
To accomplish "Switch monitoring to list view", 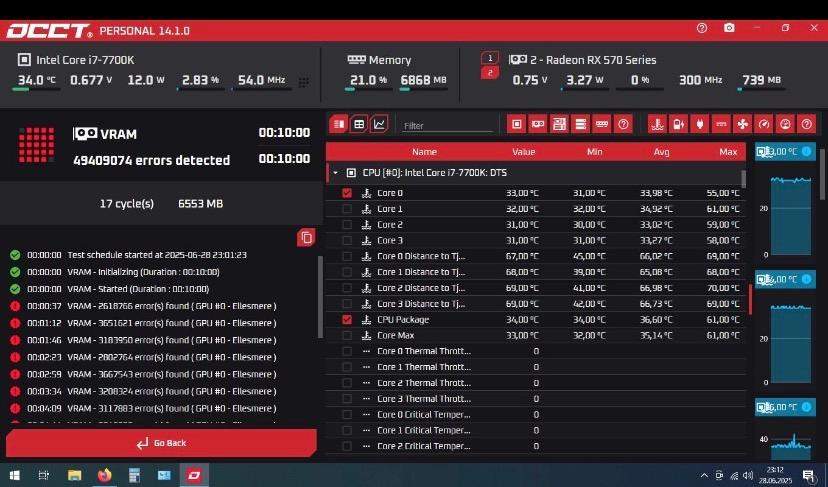I will (339, 125).
